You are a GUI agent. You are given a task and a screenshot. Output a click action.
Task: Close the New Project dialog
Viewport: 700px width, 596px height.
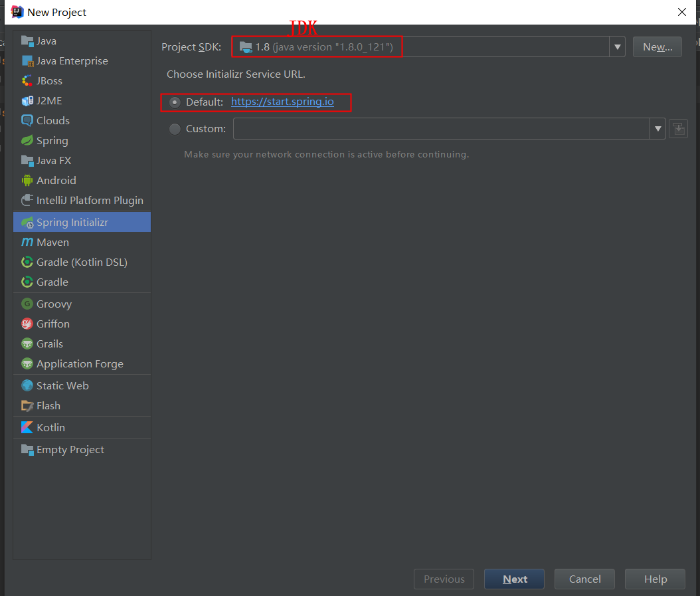point(681,12)
